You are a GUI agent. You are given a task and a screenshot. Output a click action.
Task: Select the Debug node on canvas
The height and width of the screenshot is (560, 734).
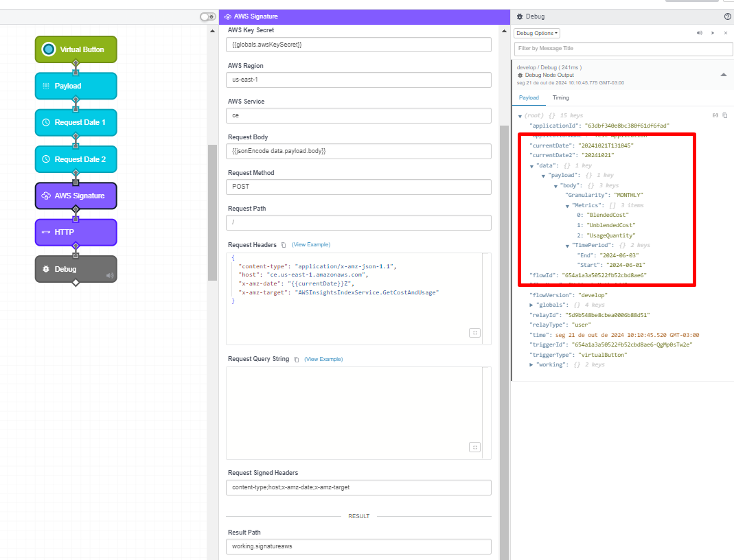(x=76, y=269)
